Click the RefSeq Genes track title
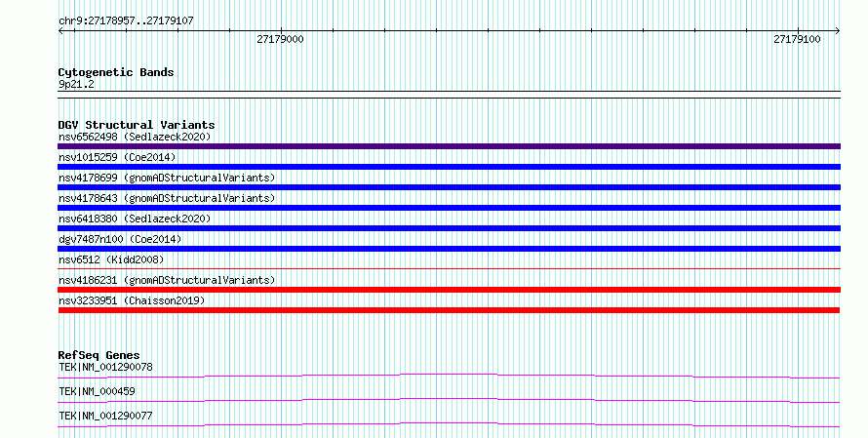The height and width of the screenshot is (438, 868). pyautogui.click(x=99, y=355)
